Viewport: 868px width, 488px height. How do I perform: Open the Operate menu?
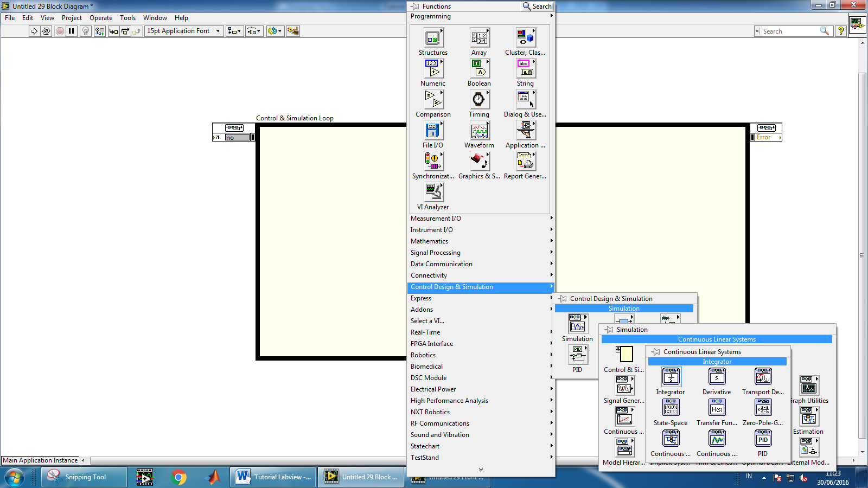click(101, 18)
